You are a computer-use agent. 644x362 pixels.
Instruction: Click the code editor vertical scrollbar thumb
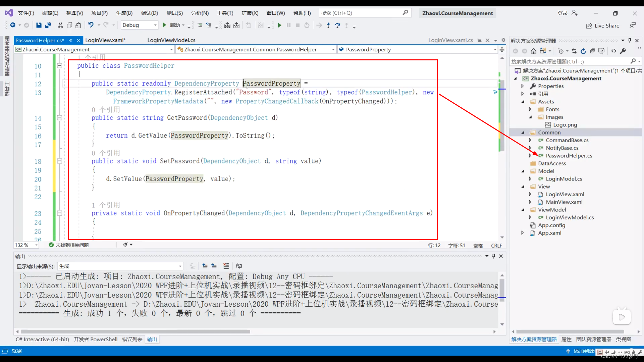[502, 116]
